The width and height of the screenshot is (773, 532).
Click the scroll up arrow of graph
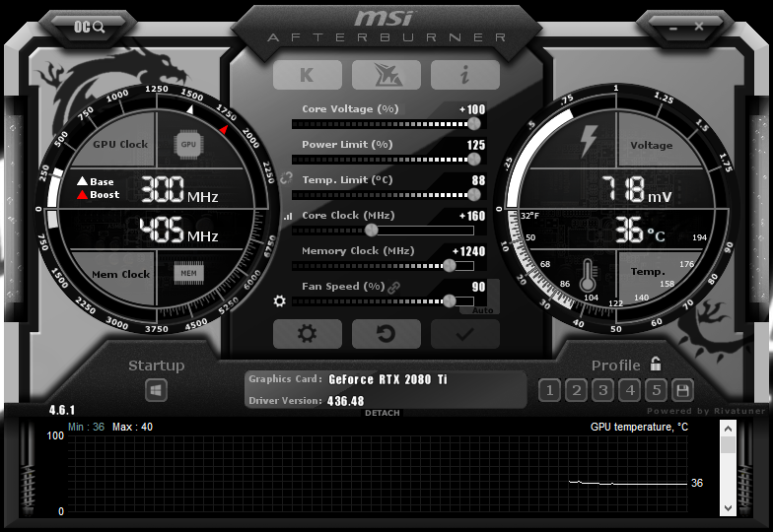click(x=728, y=429)
